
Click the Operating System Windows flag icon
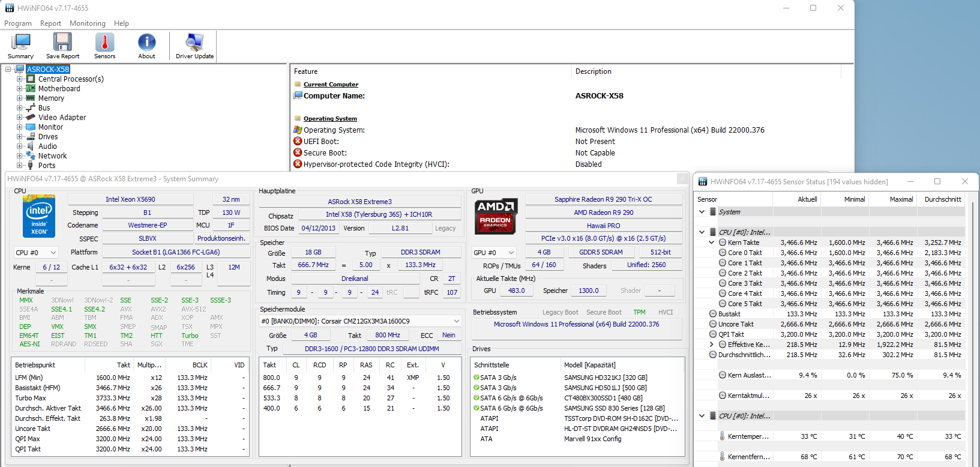pyautogui.click(x=298, y=130)
